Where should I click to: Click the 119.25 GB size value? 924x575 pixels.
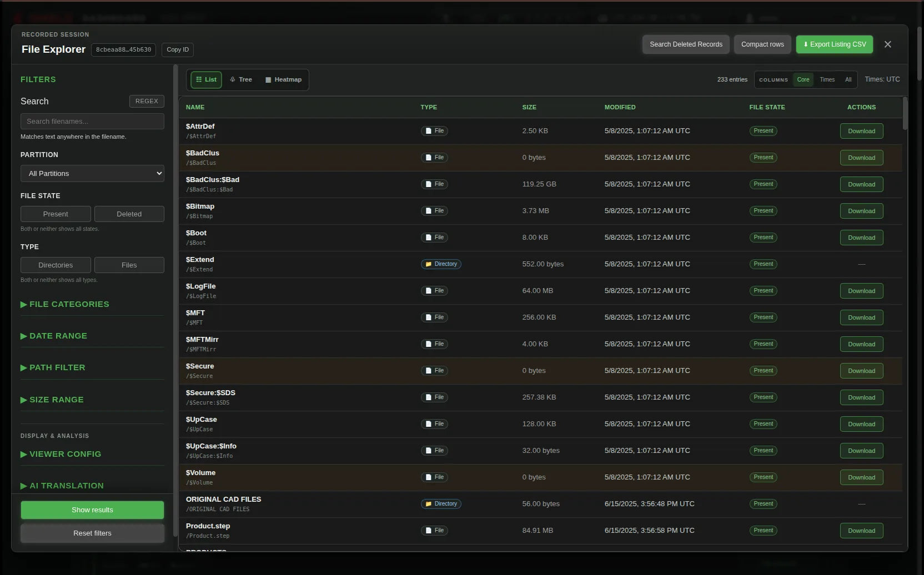coord(539,184)
